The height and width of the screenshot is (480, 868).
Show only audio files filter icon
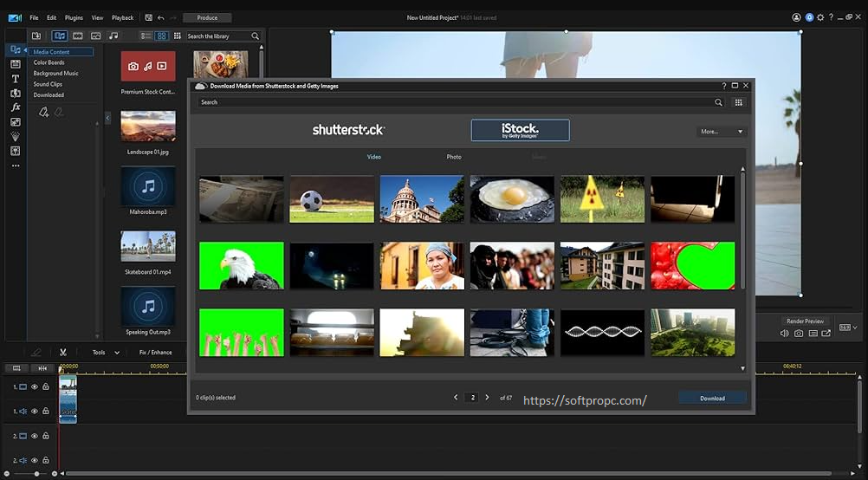pyautogui.click(x=113, y=36)
